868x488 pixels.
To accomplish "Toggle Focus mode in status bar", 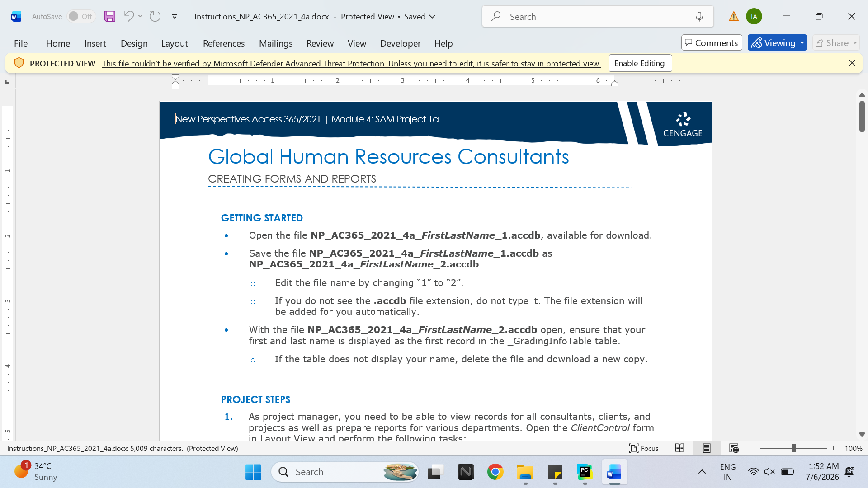I will click(x=644, y=448).
